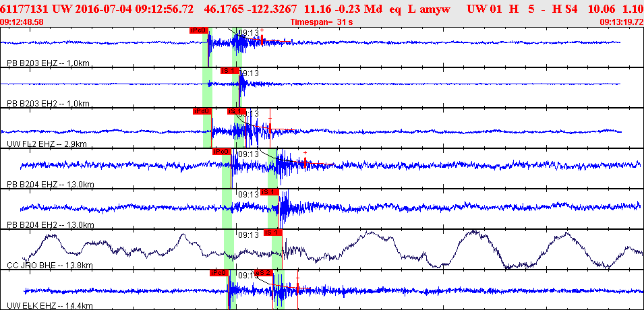The image size is (644, 310).
Task: Click the iS 1 pick flag on FL2 EHZ trace
Action: coord(237,111)
